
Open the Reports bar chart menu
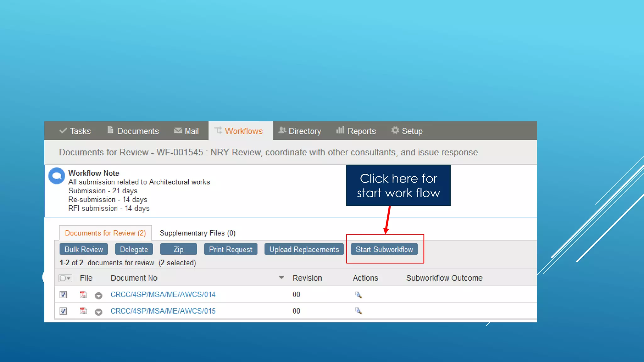point(356,131)
